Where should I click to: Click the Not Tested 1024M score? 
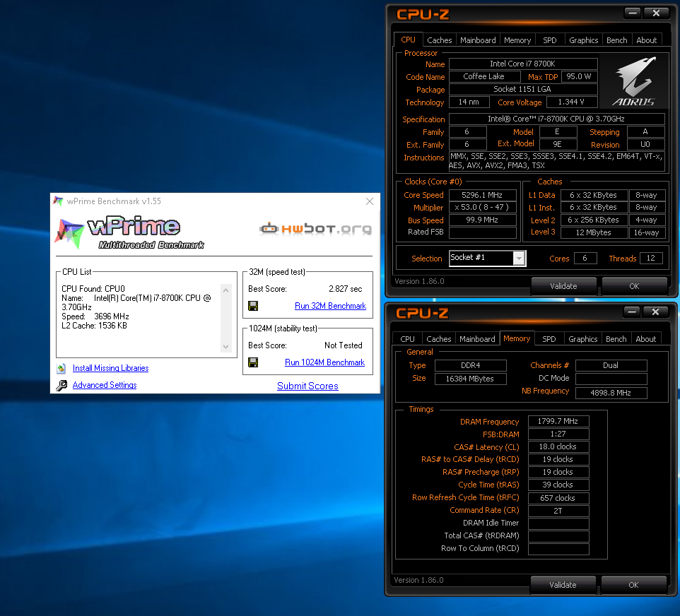pos(343,345)
